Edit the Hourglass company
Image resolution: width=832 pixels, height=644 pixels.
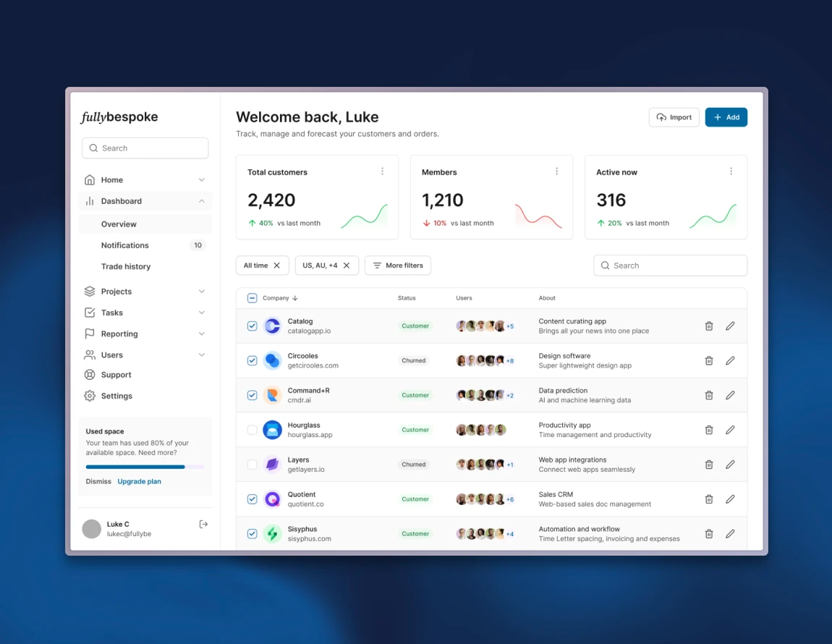(730, 430)
